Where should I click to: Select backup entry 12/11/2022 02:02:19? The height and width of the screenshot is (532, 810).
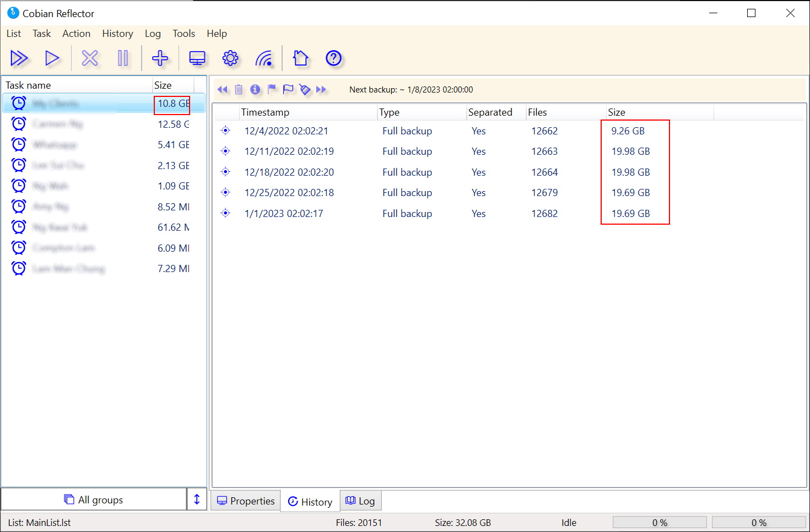pos(289,151)
